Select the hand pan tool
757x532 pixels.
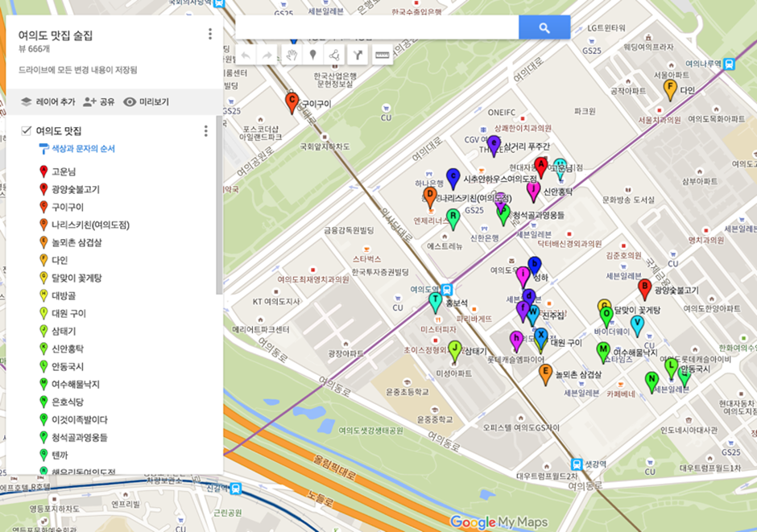coord(291,55)
